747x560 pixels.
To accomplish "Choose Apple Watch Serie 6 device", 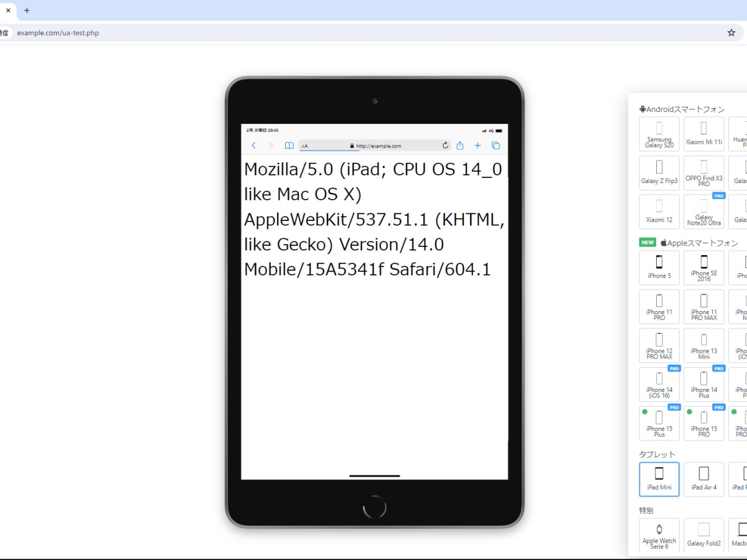I will pos(659,535).
